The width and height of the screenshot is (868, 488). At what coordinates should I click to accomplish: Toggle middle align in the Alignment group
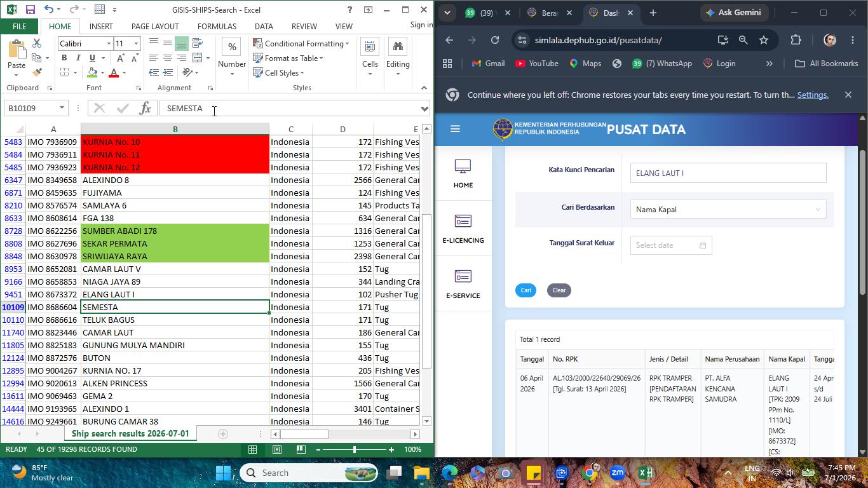[x=168, y=43]
